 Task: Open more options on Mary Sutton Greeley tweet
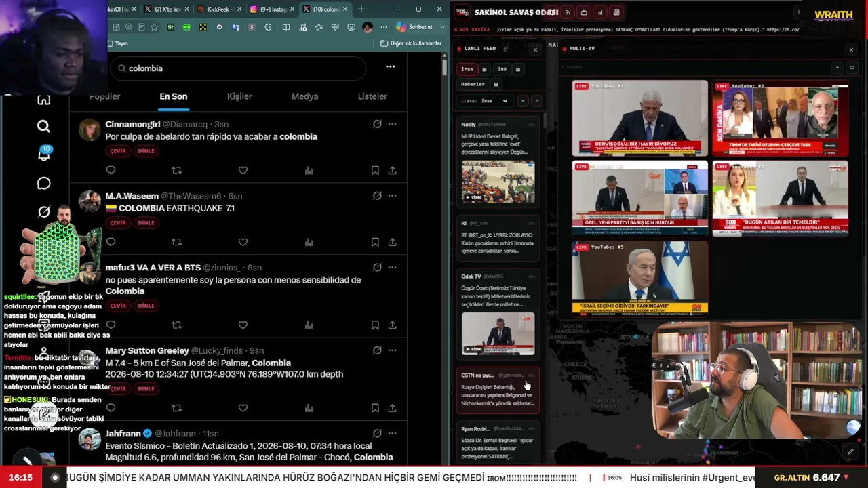(392, 350)
